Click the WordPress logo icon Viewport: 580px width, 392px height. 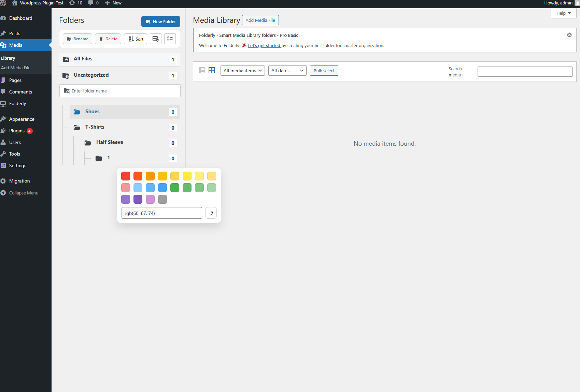[x=3, y=3]
